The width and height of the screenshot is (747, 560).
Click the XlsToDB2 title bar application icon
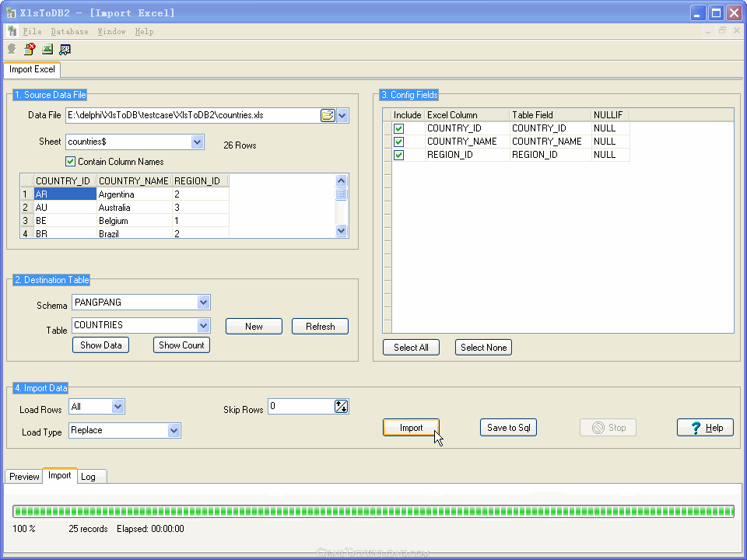click(x=12, y=13)
